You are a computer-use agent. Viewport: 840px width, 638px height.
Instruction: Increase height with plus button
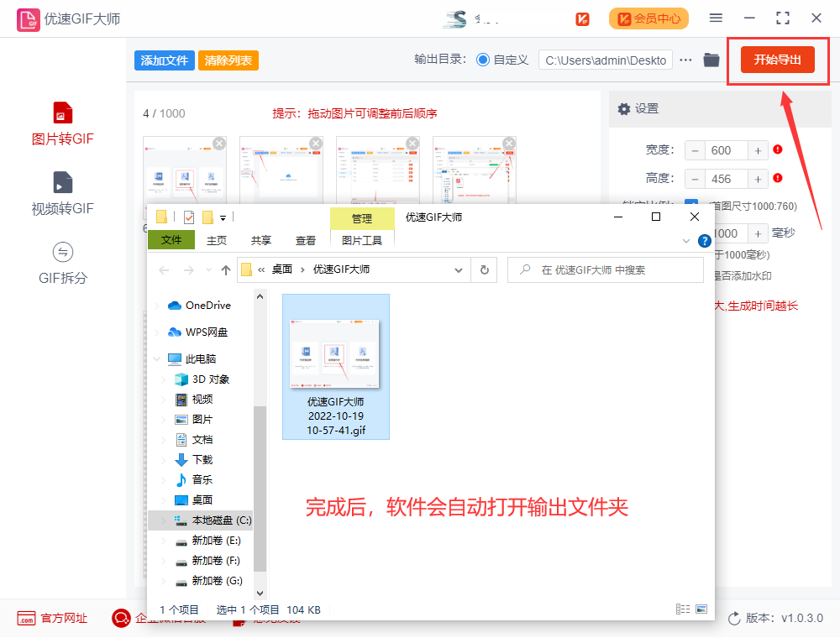tap(758, 180)
